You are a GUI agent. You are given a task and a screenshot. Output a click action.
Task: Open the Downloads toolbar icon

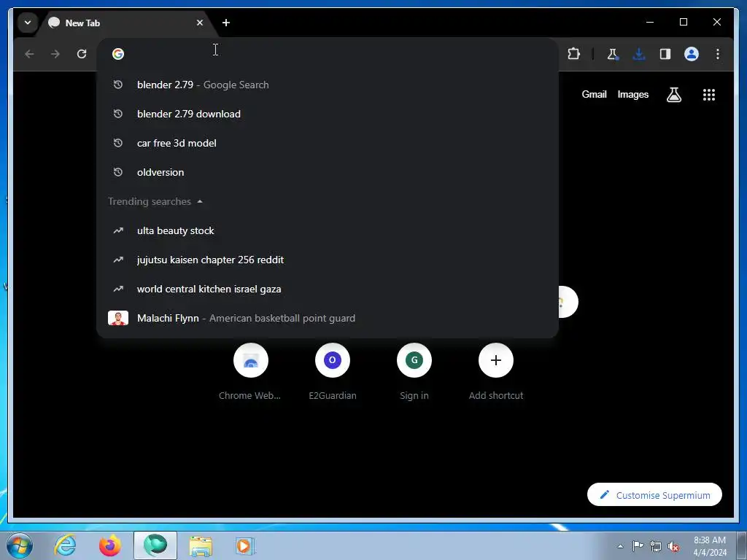639,54
